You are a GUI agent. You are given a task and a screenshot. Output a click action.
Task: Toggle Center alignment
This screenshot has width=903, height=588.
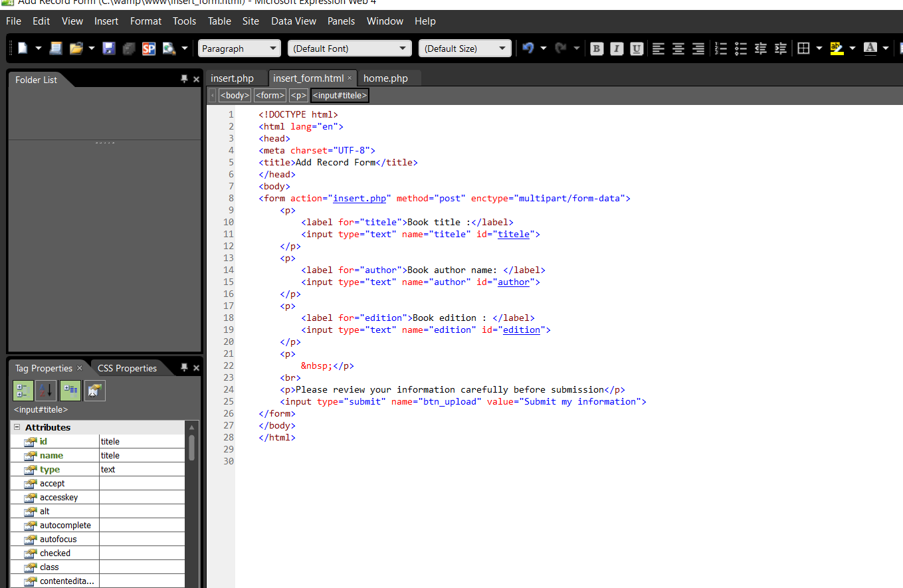coord(678,49)
